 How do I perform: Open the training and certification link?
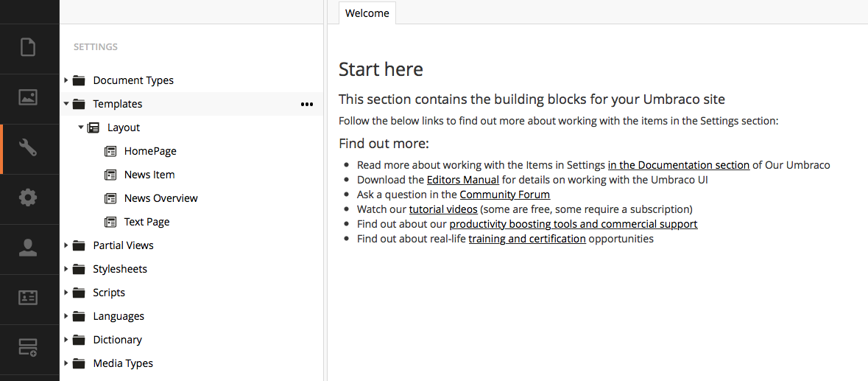click(527, 240)
